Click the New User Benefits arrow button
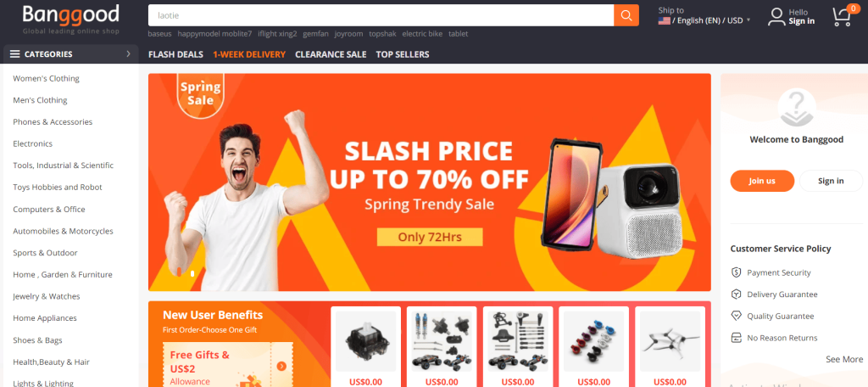Screen dimensions: 868x387 click(281, 366)
